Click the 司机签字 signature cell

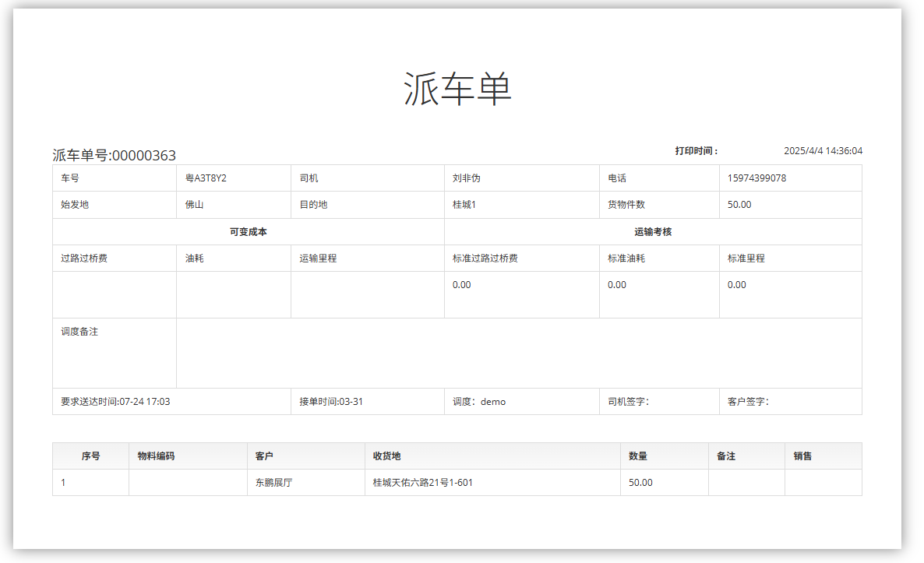658,402
